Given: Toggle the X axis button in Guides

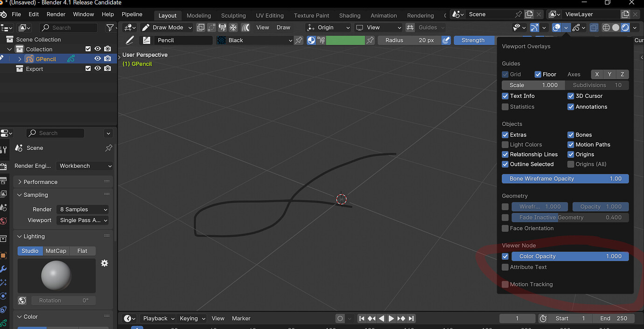Looking at the screenshot, I should (597, 74).
